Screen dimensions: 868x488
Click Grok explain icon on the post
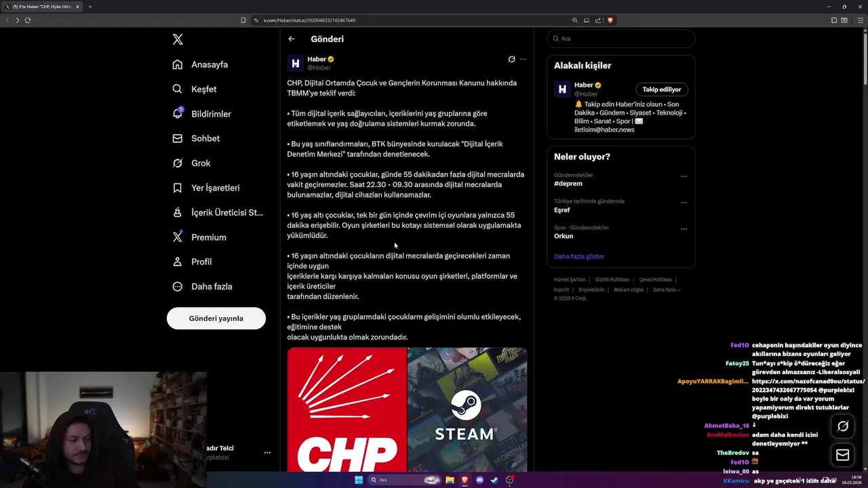[511, 60]
